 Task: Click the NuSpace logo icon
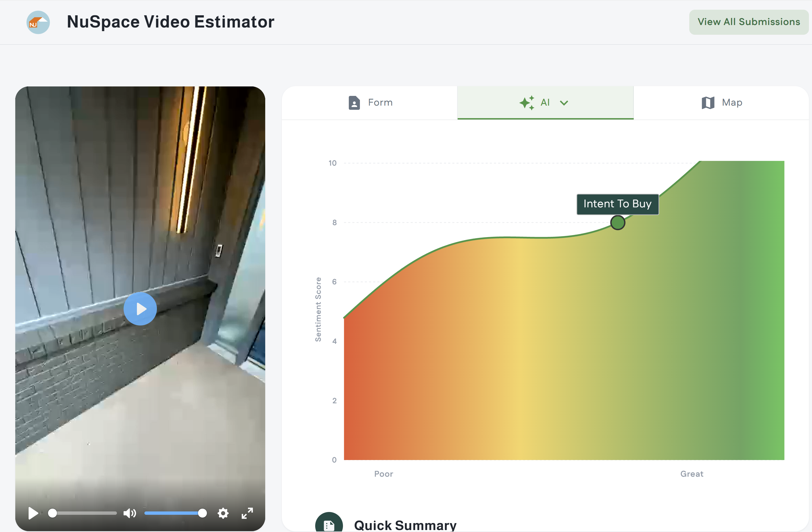(38, 22)
